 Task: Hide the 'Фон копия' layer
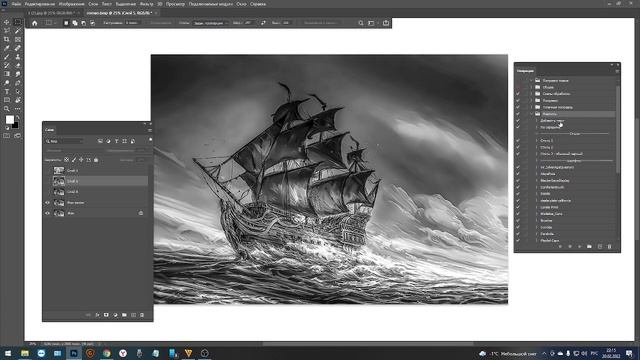tap(47, 202)
